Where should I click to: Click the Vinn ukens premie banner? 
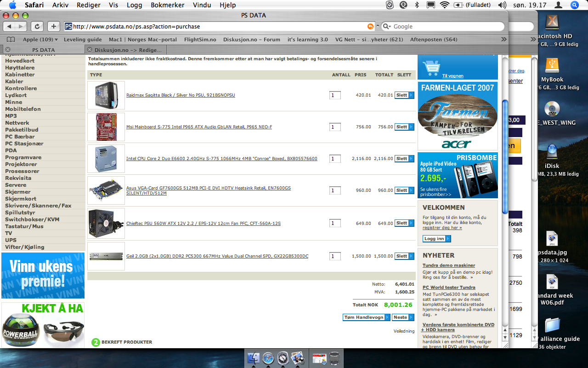click(x=43, y=276)
